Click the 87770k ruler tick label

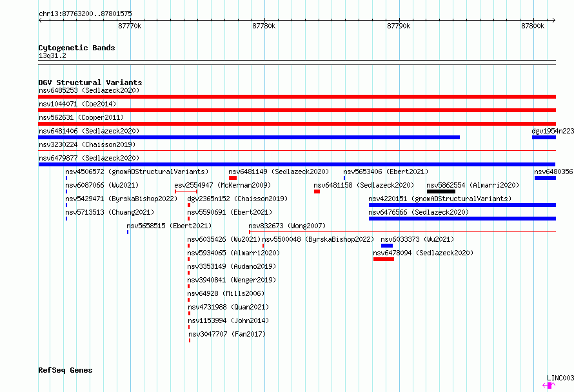[x=130, y=26]
